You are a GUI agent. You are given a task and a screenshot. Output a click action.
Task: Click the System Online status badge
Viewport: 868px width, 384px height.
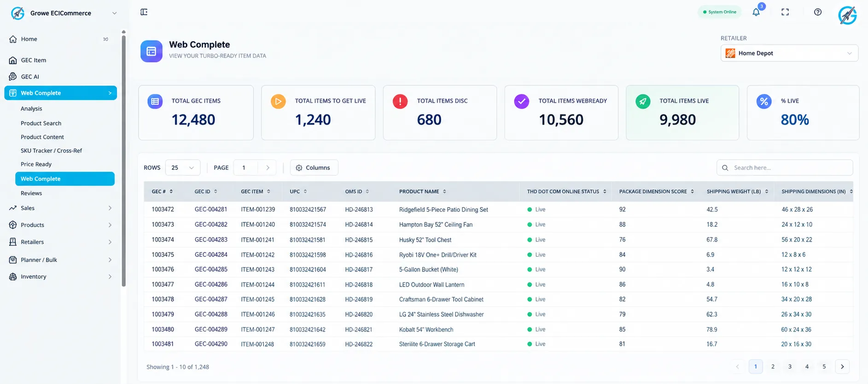[x=720, y=12]
